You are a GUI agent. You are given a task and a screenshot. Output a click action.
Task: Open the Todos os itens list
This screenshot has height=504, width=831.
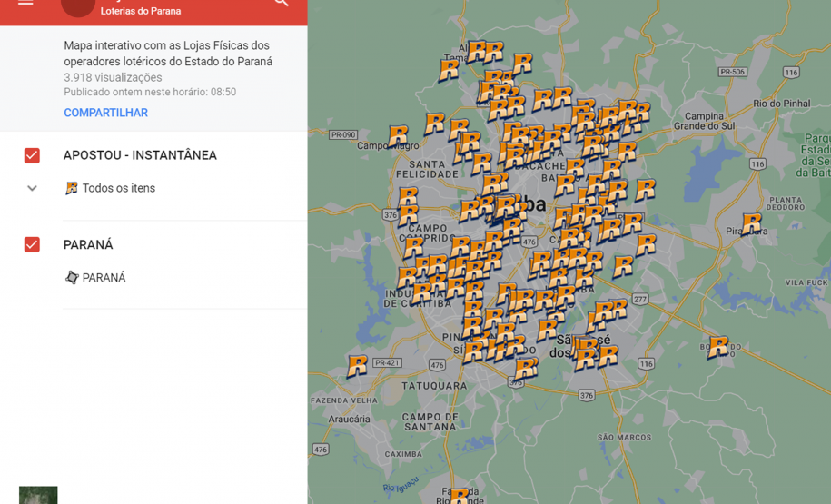coord(118,188)
